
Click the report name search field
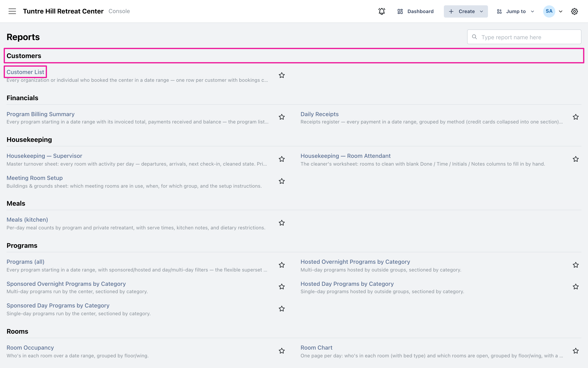tap(524, 37)
